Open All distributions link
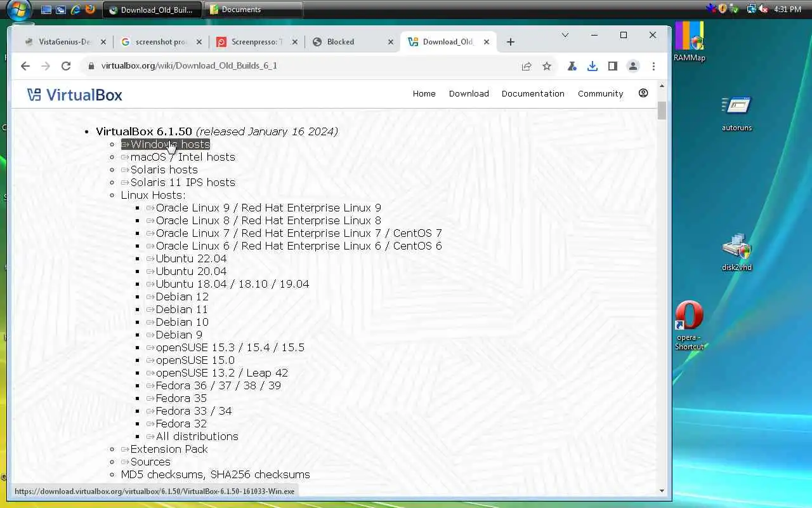This screenshot has width=812, height=508. 193,436
